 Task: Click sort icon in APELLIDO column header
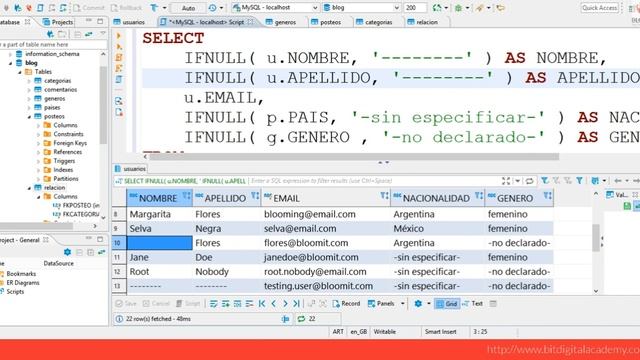coord(255,196)
